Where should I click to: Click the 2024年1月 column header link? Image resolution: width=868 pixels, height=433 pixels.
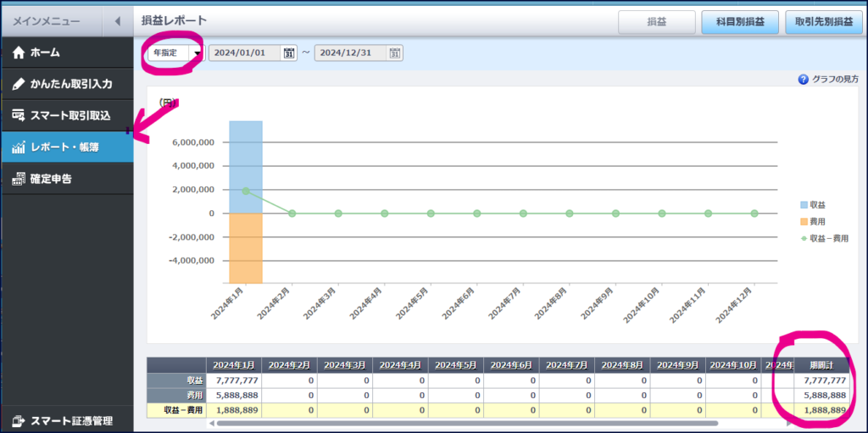pyautogui.click(x=233, y=365)
